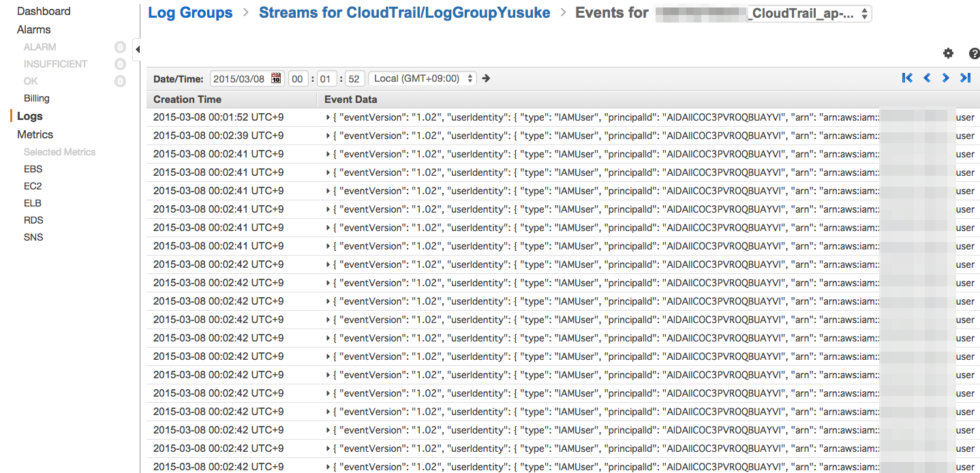Screen dimensions: 980x473
Task: Navigate to Log Groups via the breadcrumb
Action: point(190,12)
